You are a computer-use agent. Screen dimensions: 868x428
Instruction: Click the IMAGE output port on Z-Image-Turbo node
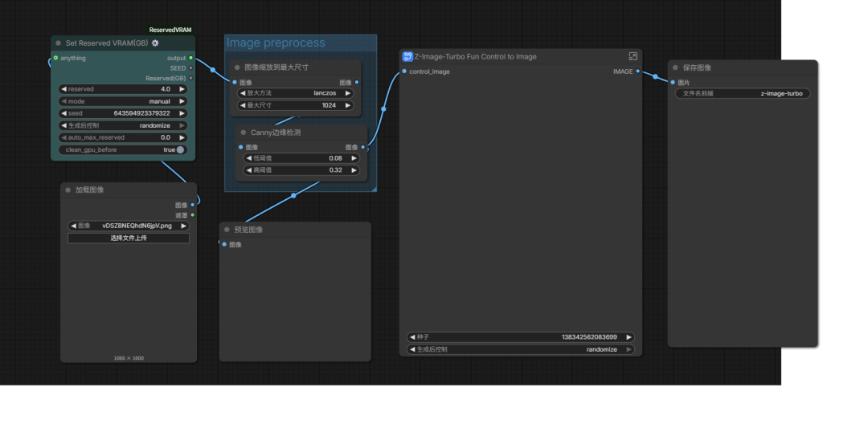click(637, 71)
